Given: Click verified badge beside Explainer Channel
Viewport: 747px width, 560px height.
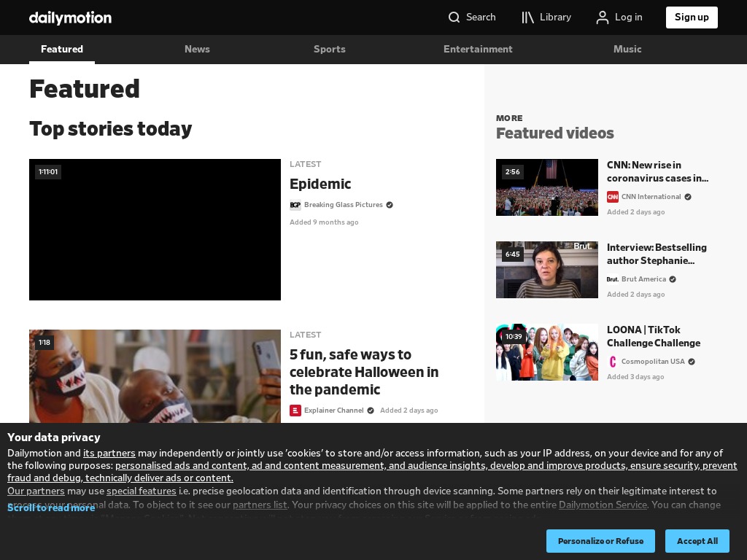Looking at the screenshot, I should click(371, 411).
